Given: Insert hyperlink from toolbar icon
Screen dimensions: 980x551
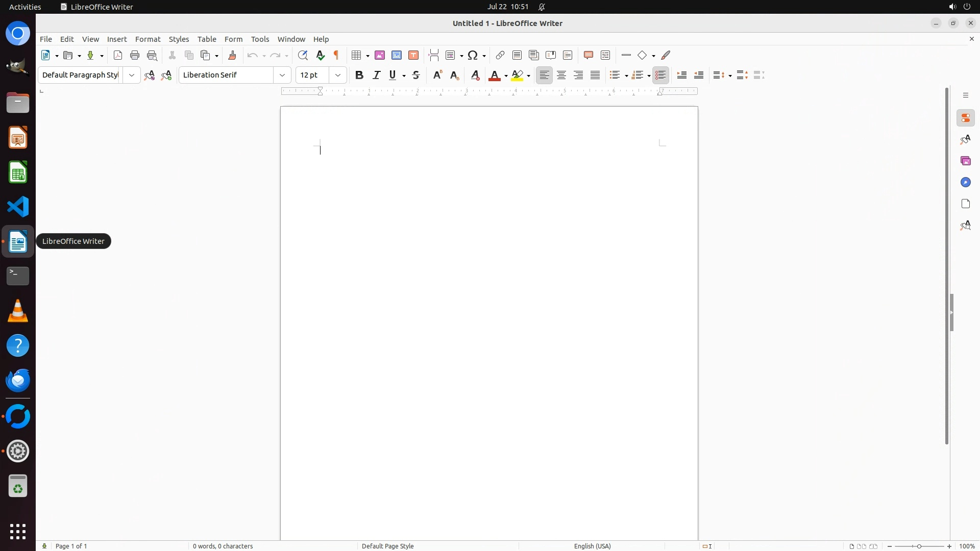Looking at the screenshot, I should tap(500, 56).
